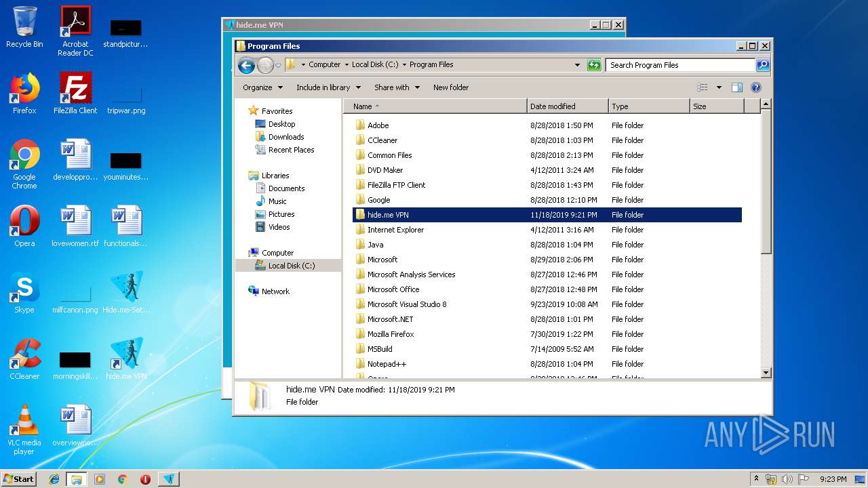Click the Start button

pyautogui.click(x=19, y=479)
